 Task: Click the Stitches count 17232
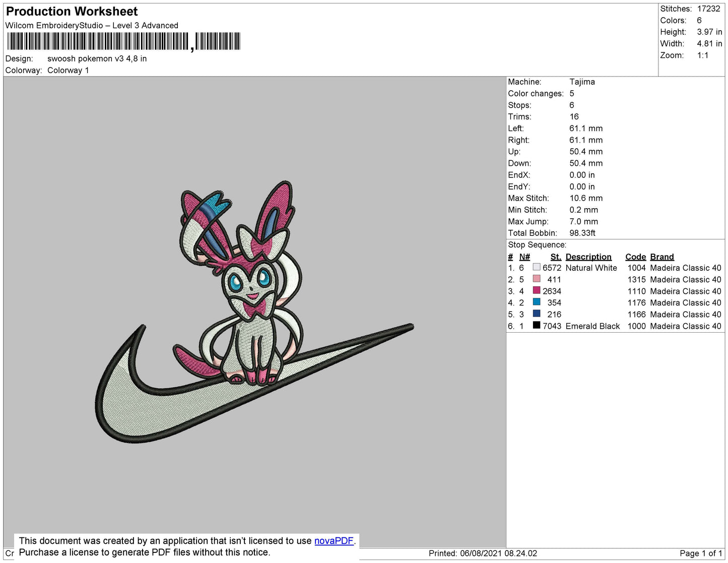708,9
